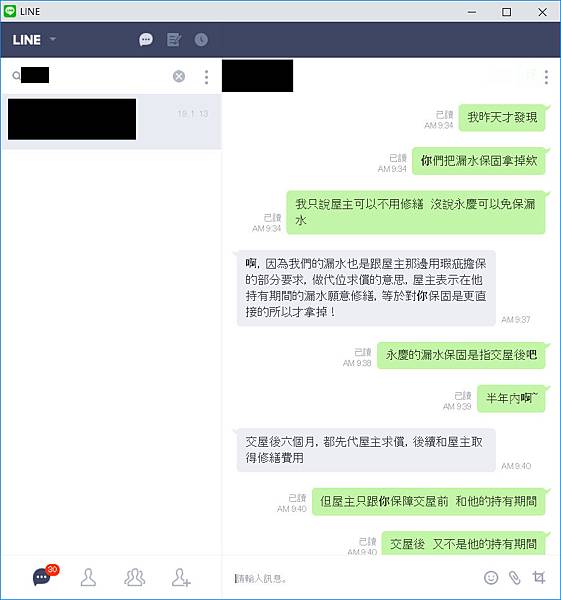The height and width of the screenshot is (600, 561).
Task: Start screen capture crop tool
Action: pyautogui.click(x=539, y=577)
